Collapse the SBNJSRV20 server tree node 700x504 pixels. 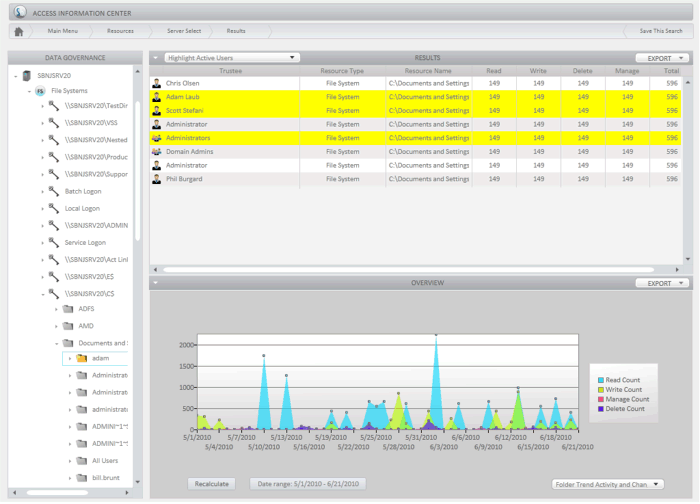coord(16,76)
